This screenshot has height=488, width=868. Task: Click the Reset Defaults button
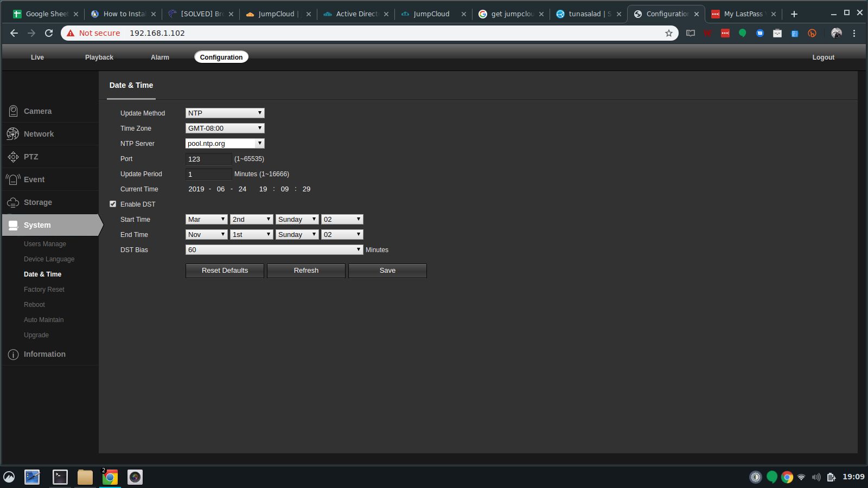coord(225,271)
